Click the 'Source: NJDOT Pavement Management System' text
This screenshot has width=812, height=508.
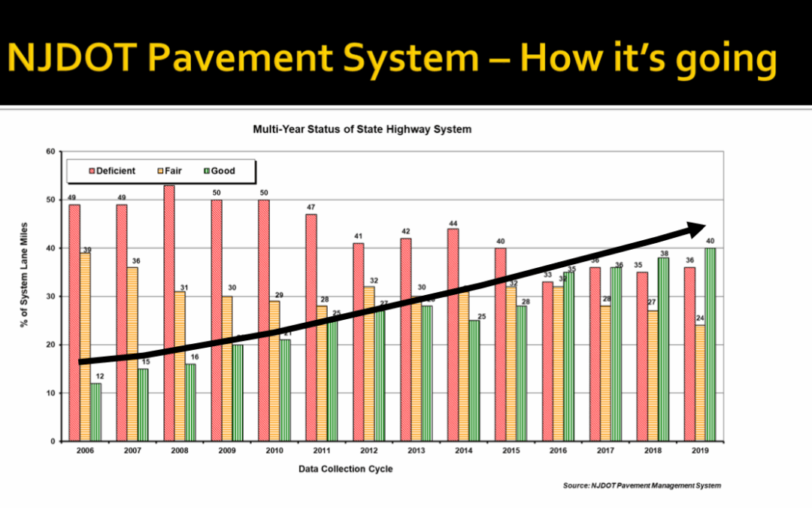(641, 485)
